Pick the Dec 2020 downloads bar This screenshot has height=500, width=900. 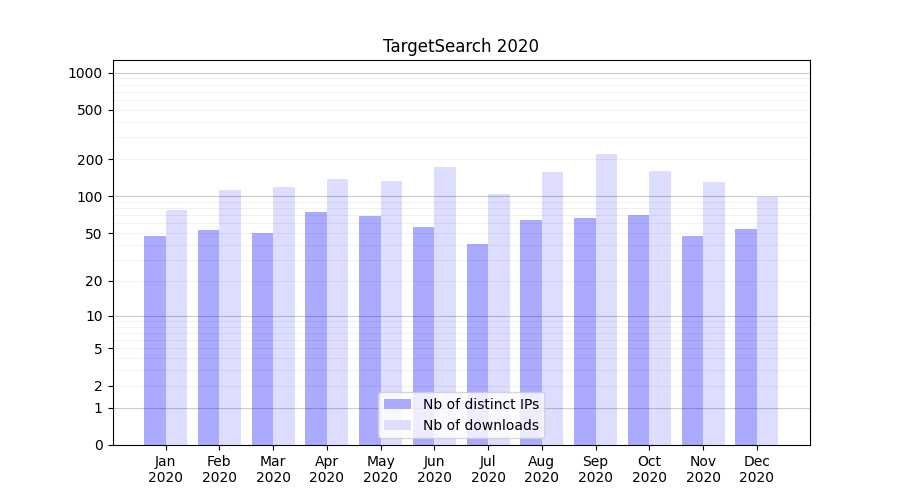point(767,320)
